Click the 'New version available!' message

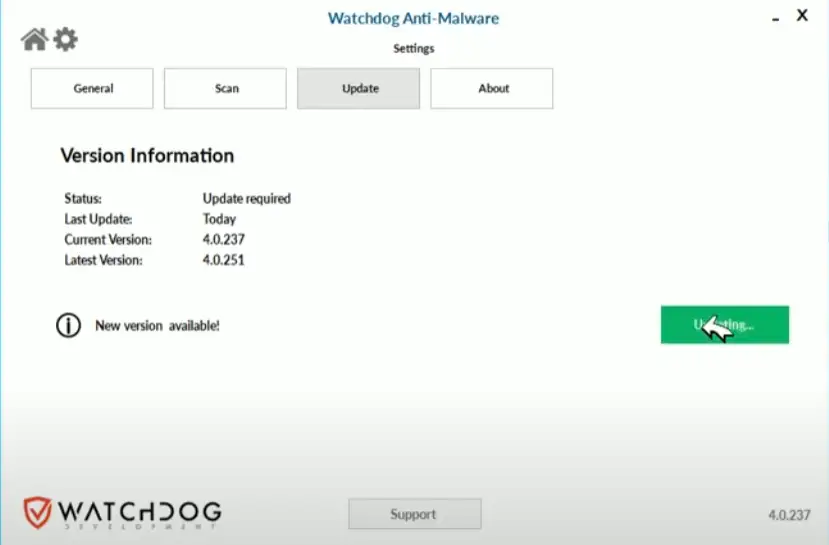click(x=157, y=325)
